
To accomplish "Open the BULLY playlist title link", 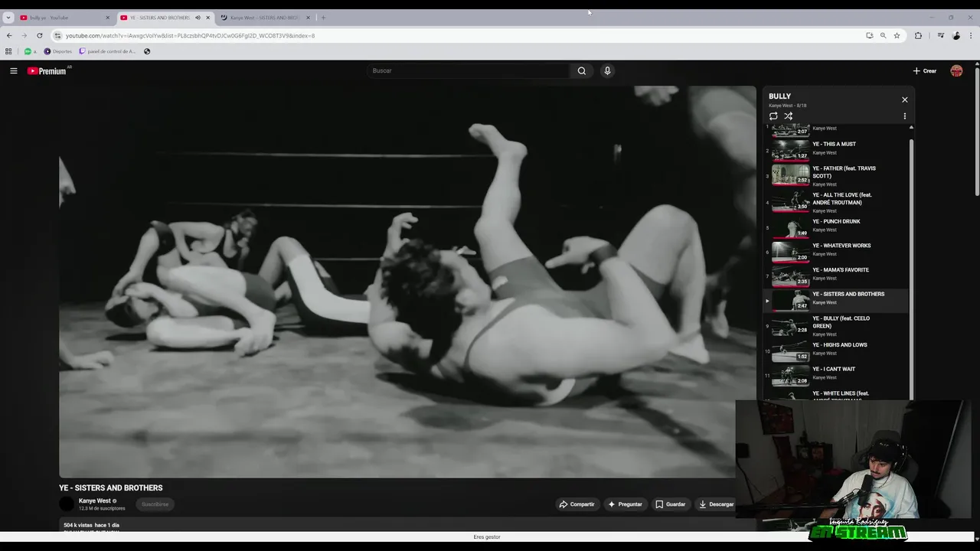I will click(x=779, y=96).
